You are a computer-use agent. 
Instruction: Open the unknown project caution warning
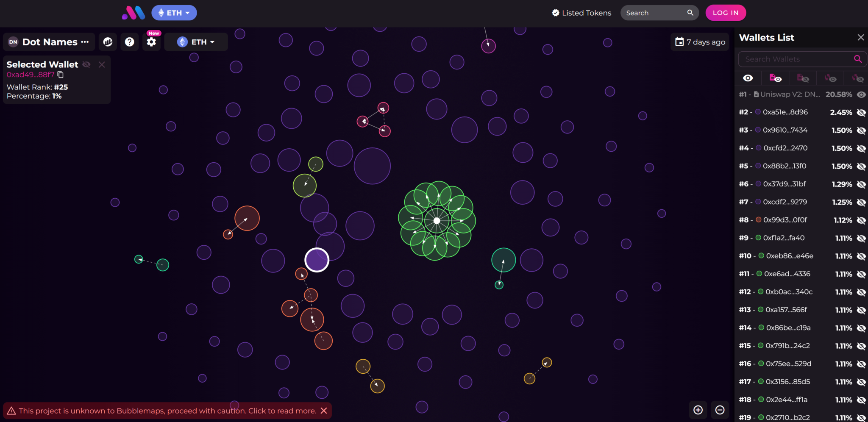pos(167,411)
